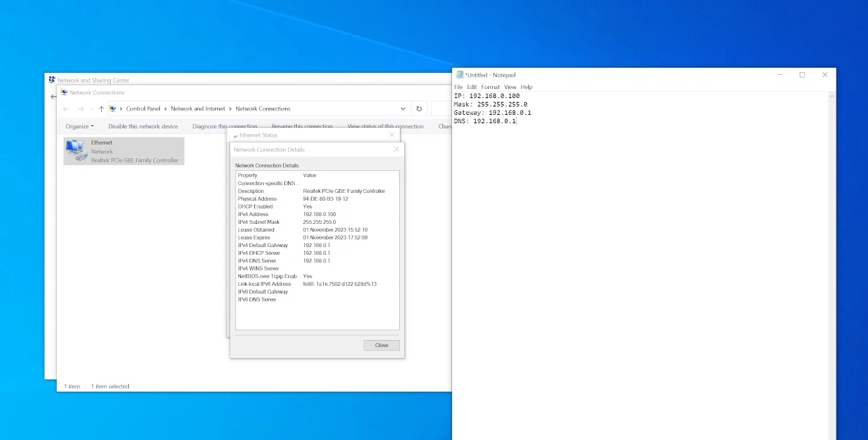Click value Realtek PCIe GBE Family Controller in details

point(344,191)
